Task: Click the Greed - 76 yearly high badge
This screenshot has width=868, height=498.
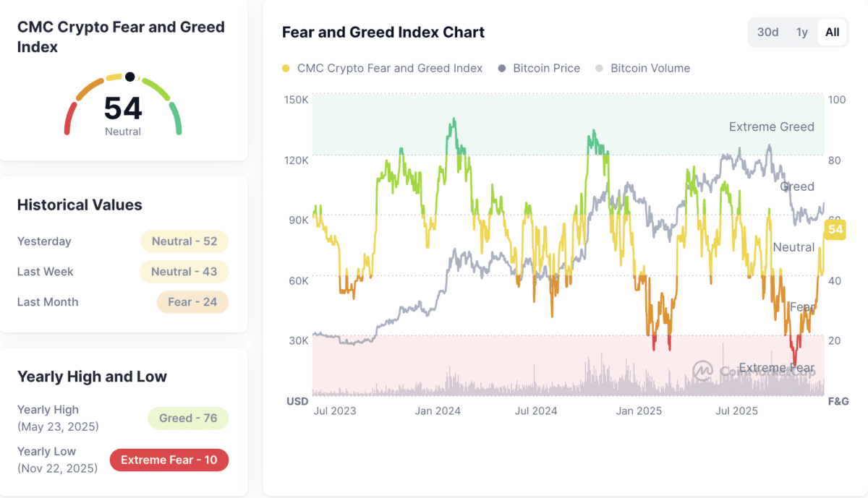Action: (188, 418)
